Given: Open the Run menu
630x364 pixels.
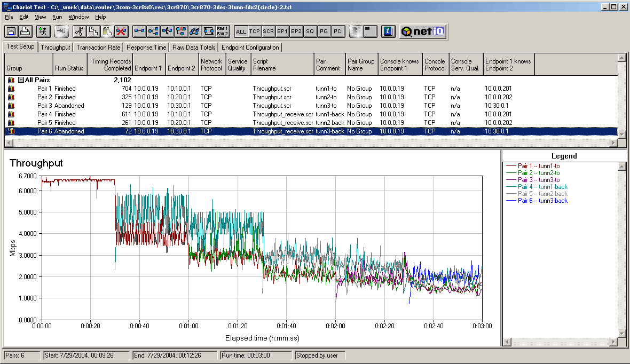Looking at the screenshot, I should tap(57, 17).
